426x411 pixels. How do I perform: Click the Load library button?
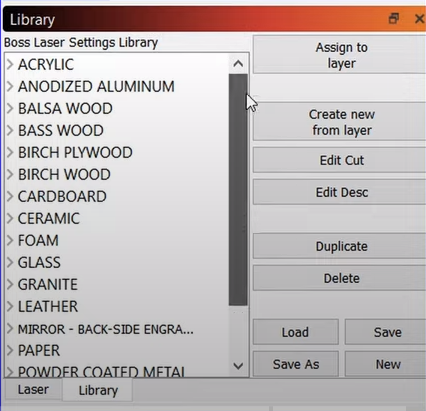[x=296, y=332]
